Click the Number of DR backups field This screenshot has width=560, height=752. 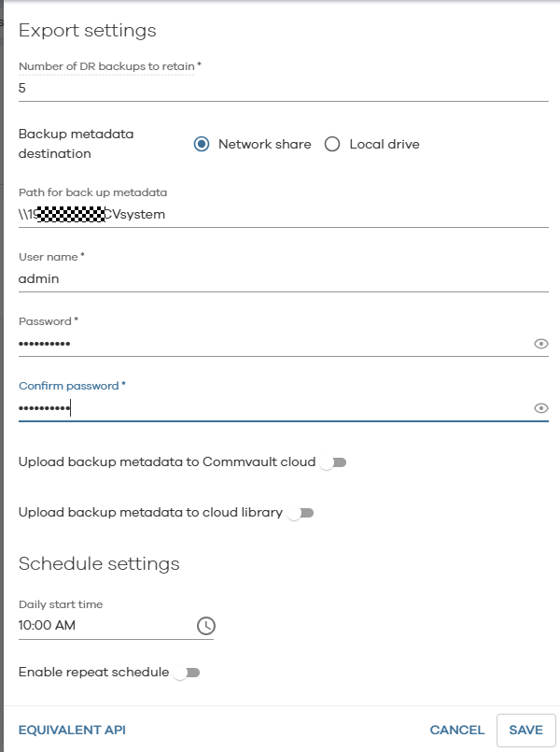click(x=280, y=88)
